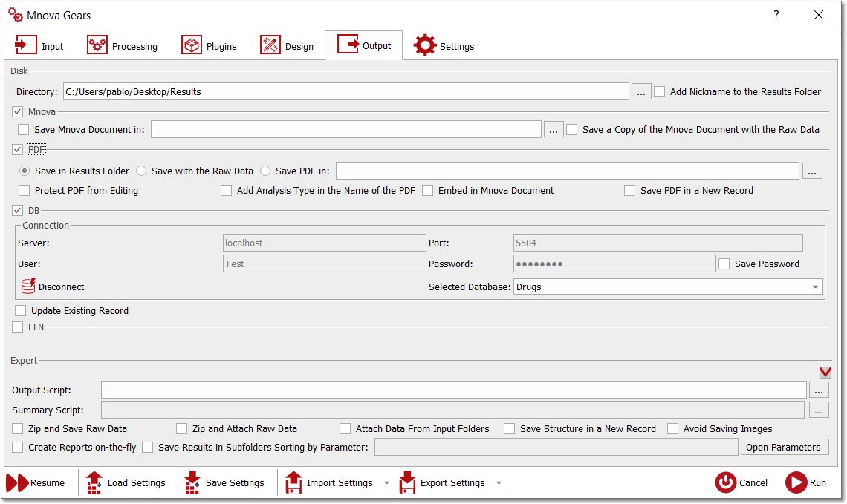Check Avoid Saving Images
The image size is (847, 504).
[x=672, y=428]
